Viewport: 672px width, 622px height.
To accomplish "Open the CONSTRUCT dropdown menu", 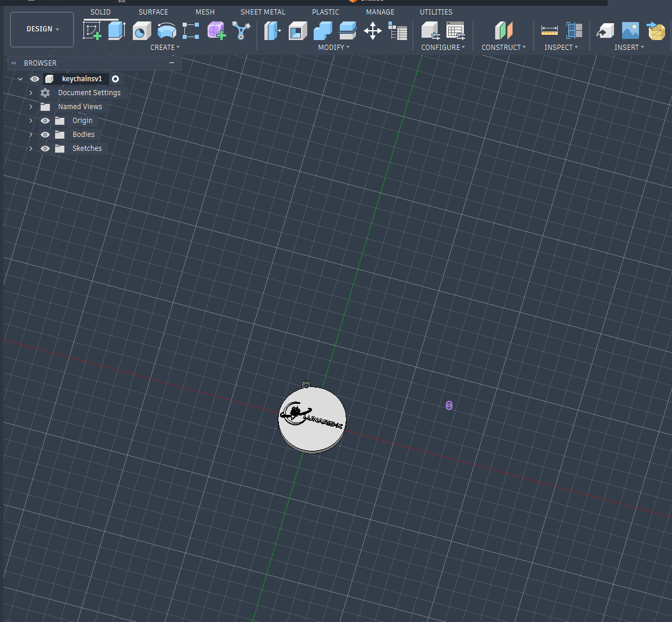I will [x=504, y=47].
